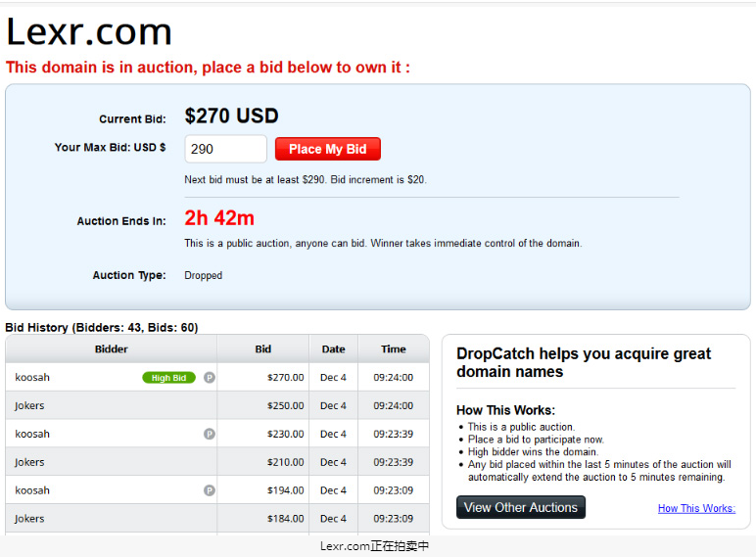Screen dimensions: 756x557
Task: Select the Lexr.com domain title
Action: pos(89,32)
